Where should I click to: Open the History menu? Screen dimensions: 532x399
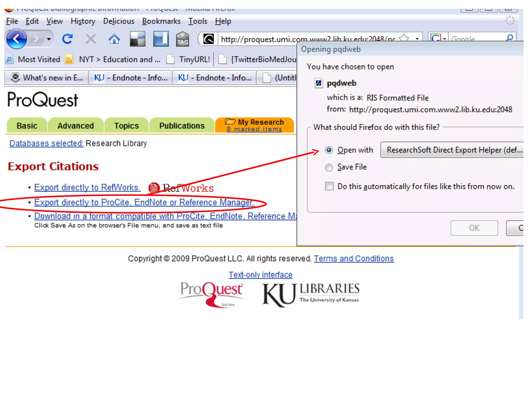coord(83,21)
